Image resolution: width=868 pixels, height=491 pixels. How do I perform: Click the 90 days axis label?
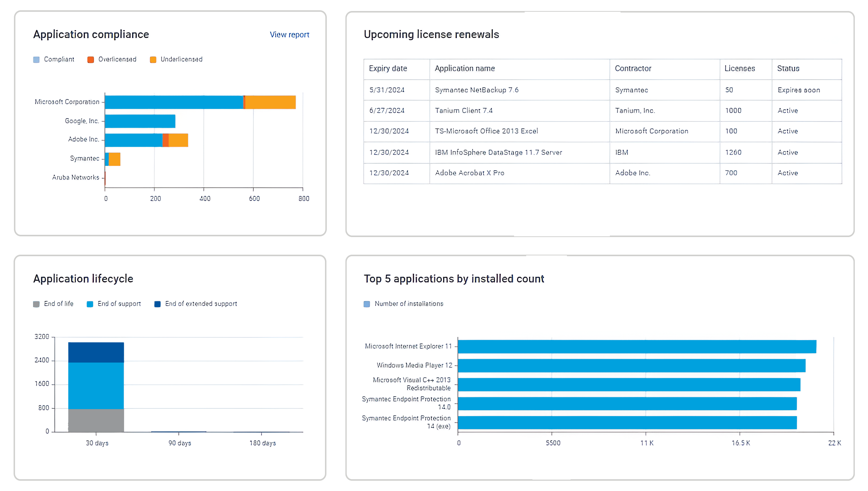point(180,443)
